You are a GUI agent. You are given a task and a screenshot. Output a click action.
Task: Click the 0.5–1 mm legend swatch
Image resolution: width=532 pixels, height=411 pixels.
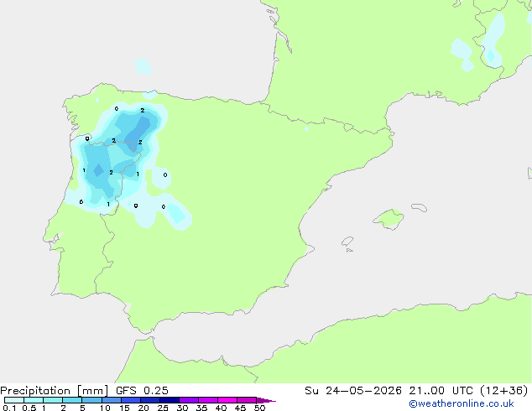click(34, 400)
